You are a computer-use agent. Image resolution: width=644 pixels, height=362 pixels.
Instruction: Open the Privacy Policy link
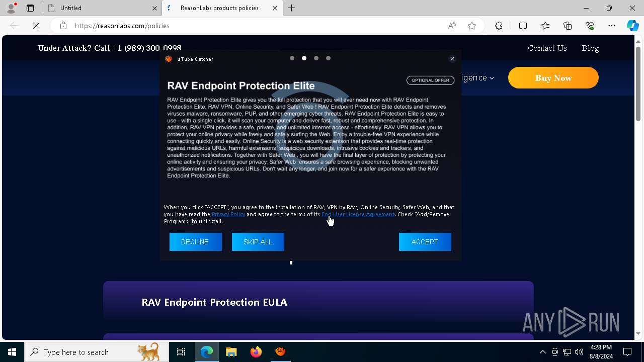[228, 214]
